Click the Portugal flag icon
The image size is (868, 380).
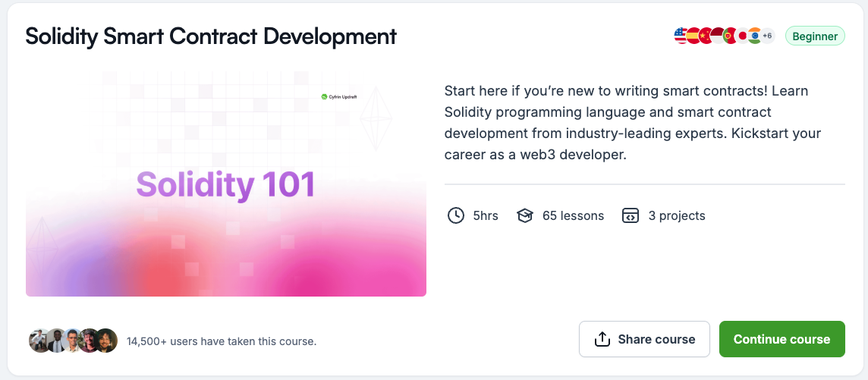pyautogui.click(x=729, y=36)
